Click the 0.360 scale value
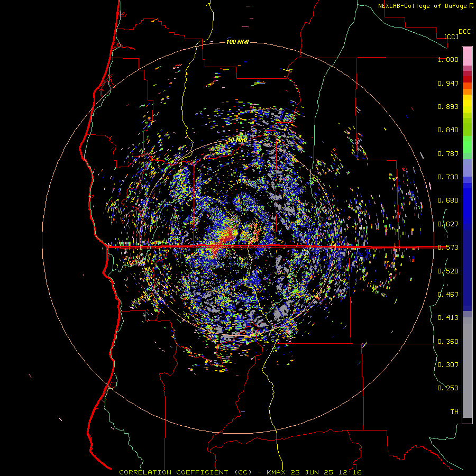 (448, 342)
